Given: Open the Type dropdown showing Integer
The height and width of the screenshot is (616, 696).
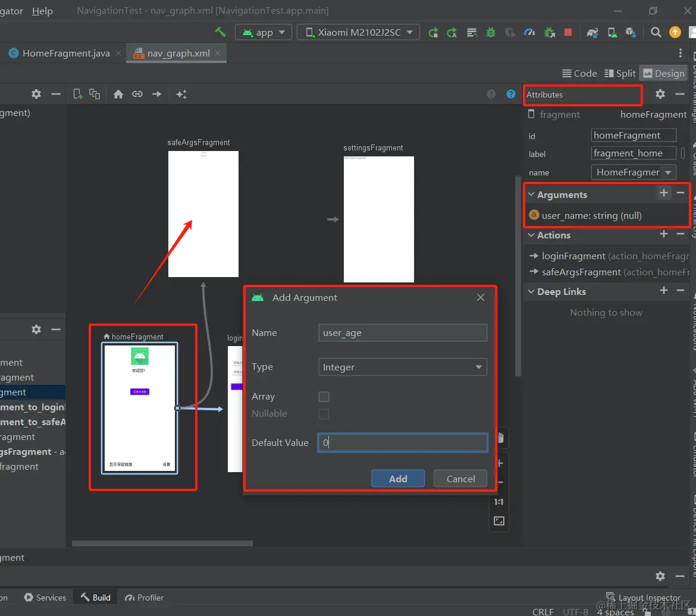Looking at the screenshot, I should point(403,367).
